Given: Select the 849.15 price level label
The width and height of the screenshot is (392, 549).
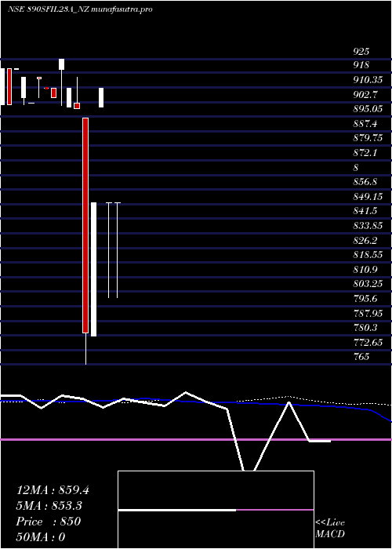Looking at the screenshot, I should (368, 197).
